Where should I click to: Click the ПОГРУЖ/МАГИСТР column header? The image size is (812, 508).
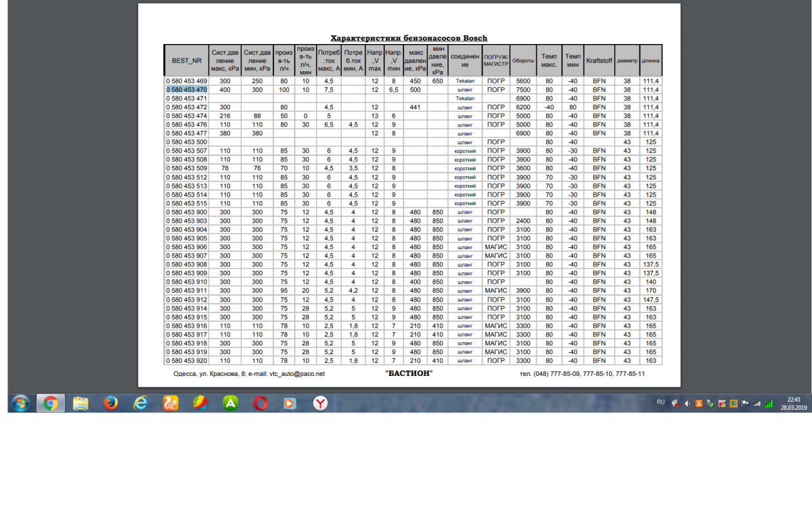pyautogui.click(x=496, y=60)
